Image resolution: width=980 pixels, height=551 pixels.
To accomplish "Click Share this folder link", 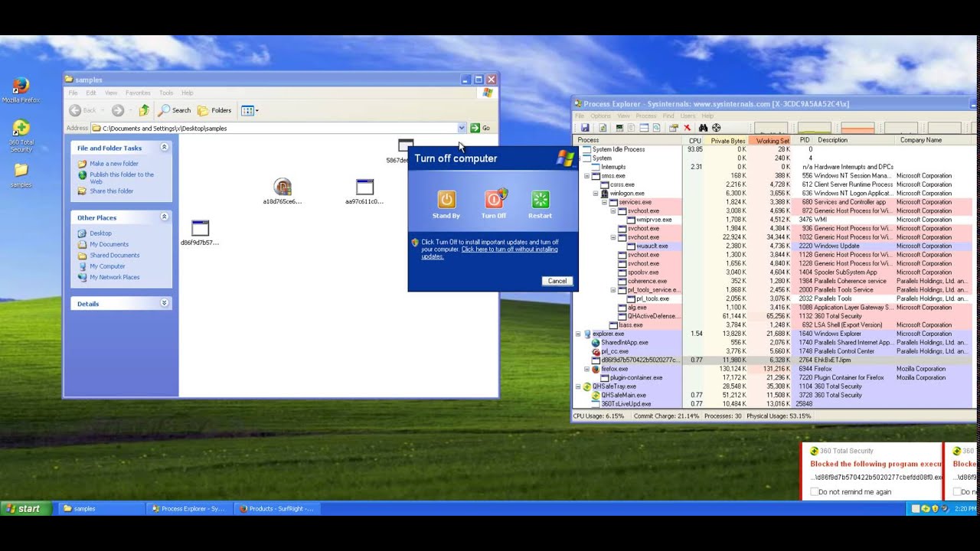I will (x=112, y=191).
